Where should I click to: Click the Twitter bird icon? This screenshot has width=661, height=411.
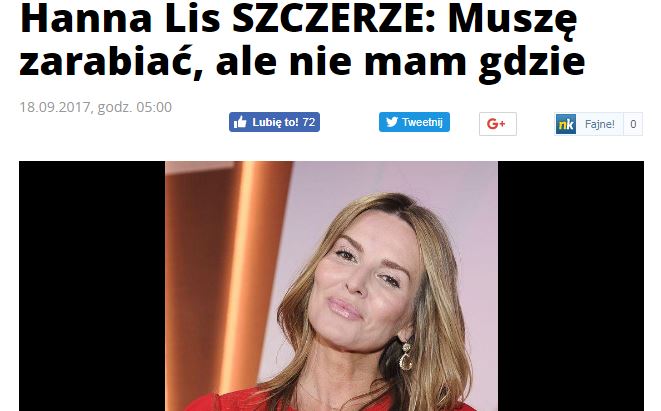392,122
